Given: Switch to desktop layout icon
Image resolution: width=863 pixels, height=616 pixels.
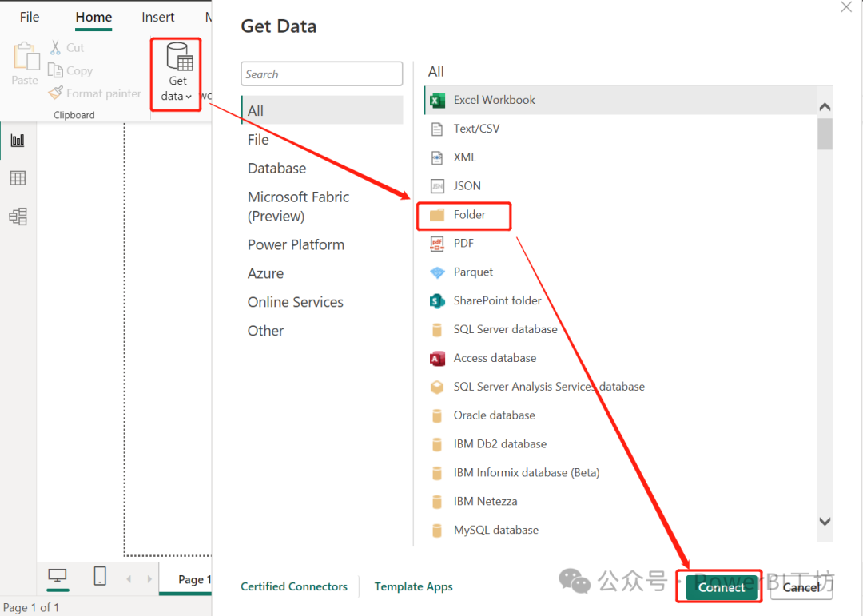Looking at the screenshot, I should [x=58, y=576].
